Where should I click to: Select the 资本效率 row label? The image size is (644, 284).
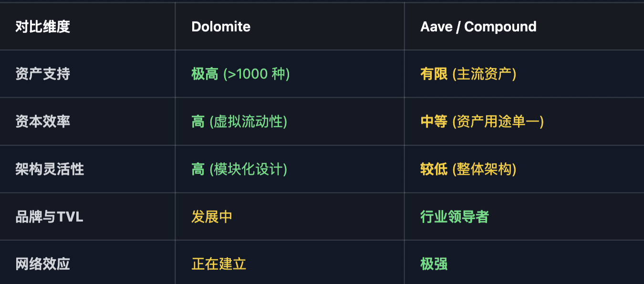tap(42, 122)
